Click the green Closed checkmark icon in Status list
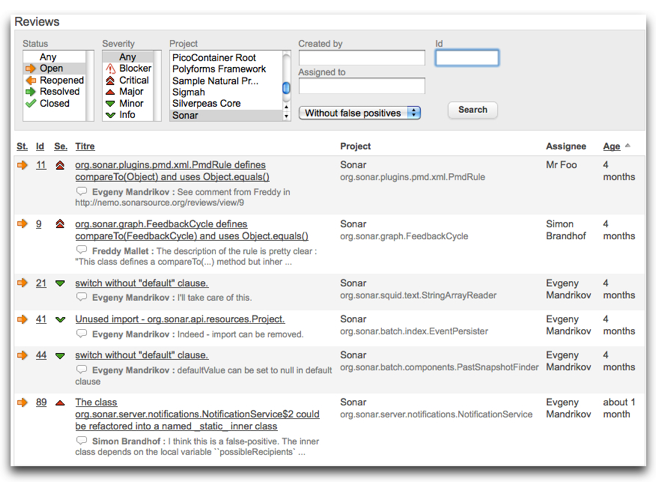The width and height of the screenshot is (656, 482). point(30,103)
